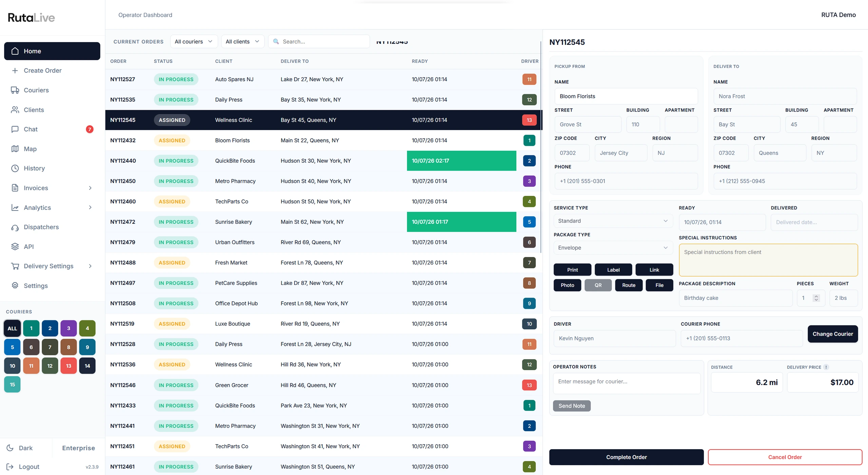Click the Delivery Settings cart icon
This screenshot has width=868, height=475.
point(15,266)
